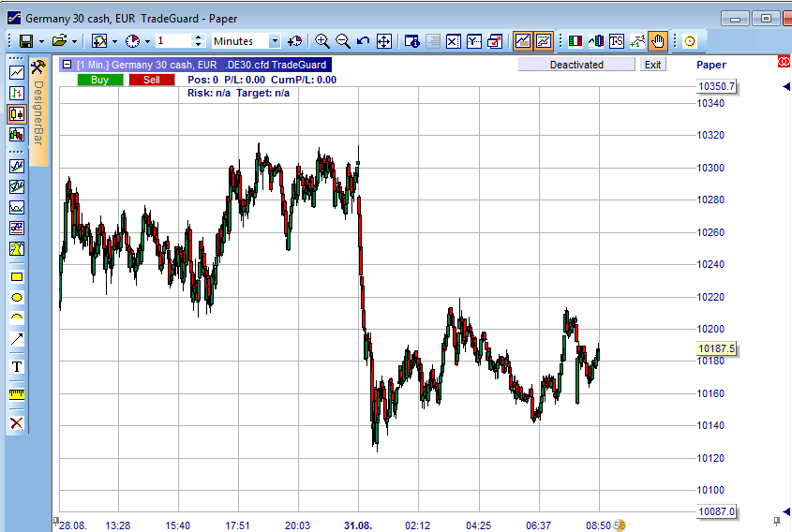The image size is (792, 532).
Task: Toggle the first highlighted chart-trading button
Action: (523, 41)
